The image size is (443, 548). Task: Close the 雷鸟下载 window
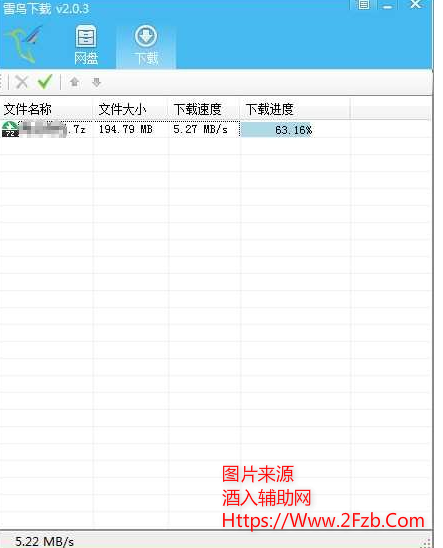tap(415, 4)
